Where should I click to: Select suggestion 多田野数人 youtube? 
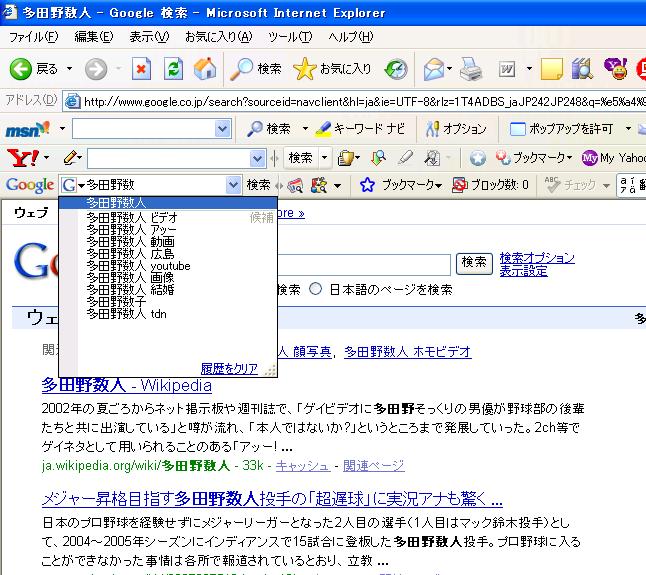(x=168, y=266)
